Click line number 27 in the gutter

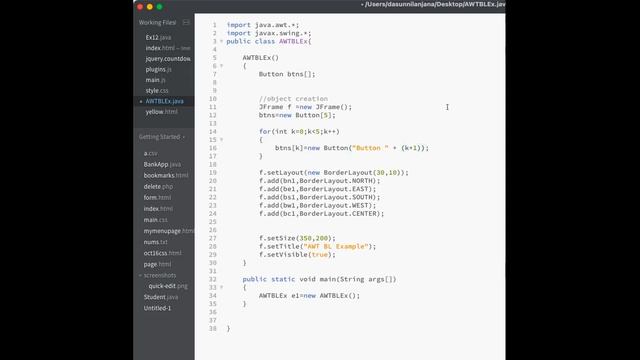coord(213,238)
